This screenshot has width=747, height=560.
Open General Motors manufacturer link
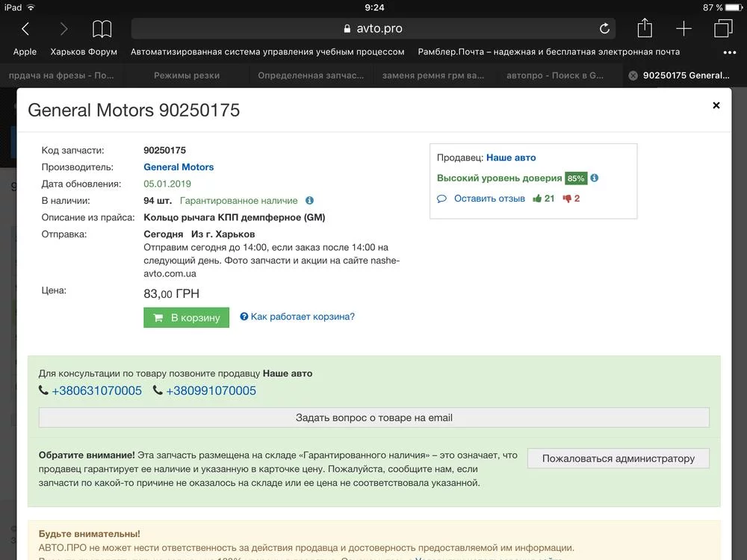coord(179,167)
